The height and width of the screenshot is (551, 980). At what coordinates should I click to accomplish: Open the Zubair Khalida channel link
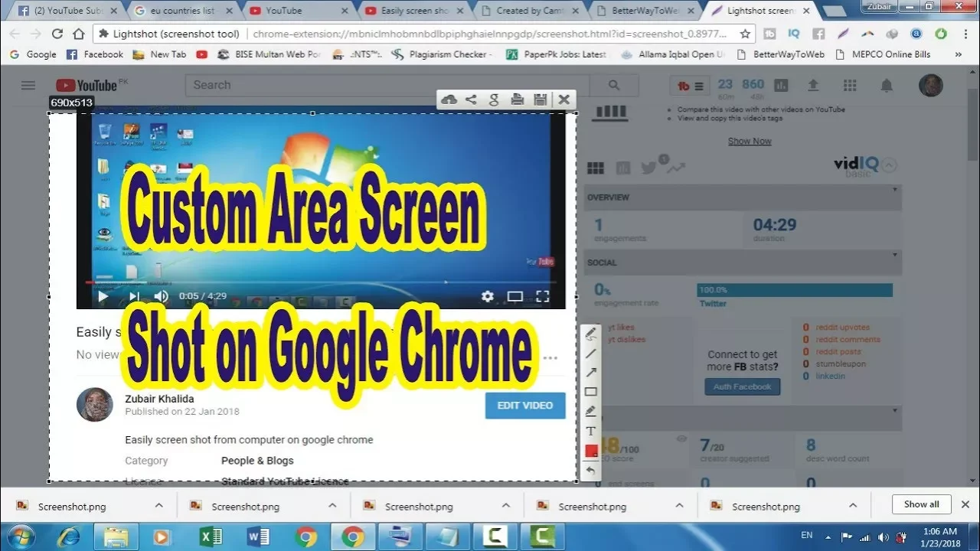159,399
